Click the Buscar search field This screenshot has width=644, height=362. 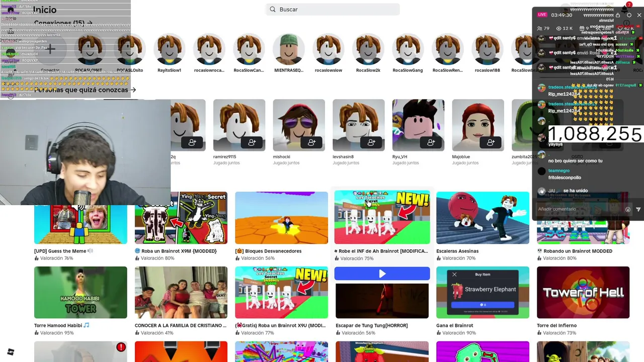[333, 9]
